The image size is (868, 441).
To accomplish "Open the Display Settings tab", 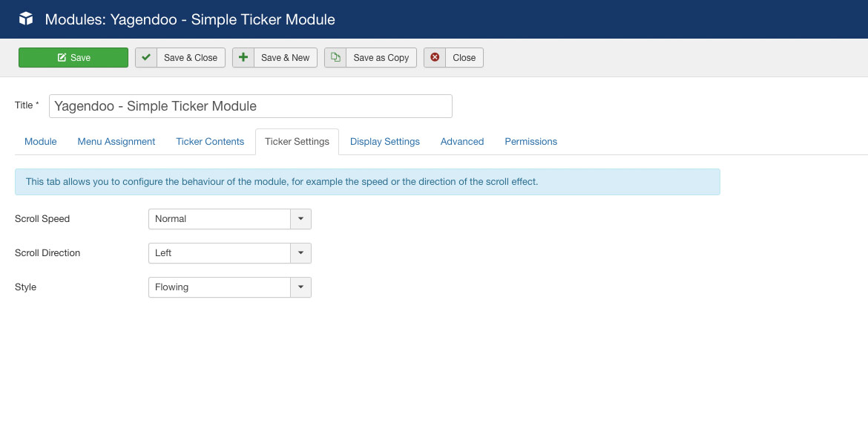I will (x=385, y=142).
